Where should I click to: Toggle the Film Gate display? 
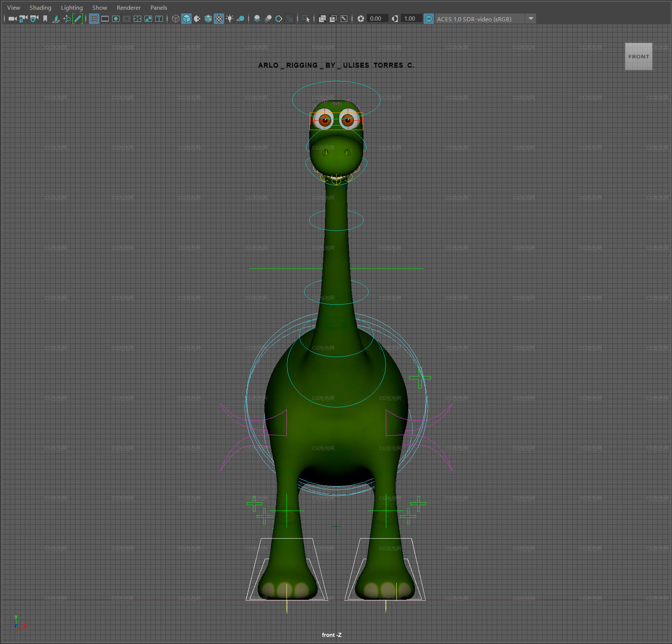pos(105,19)
